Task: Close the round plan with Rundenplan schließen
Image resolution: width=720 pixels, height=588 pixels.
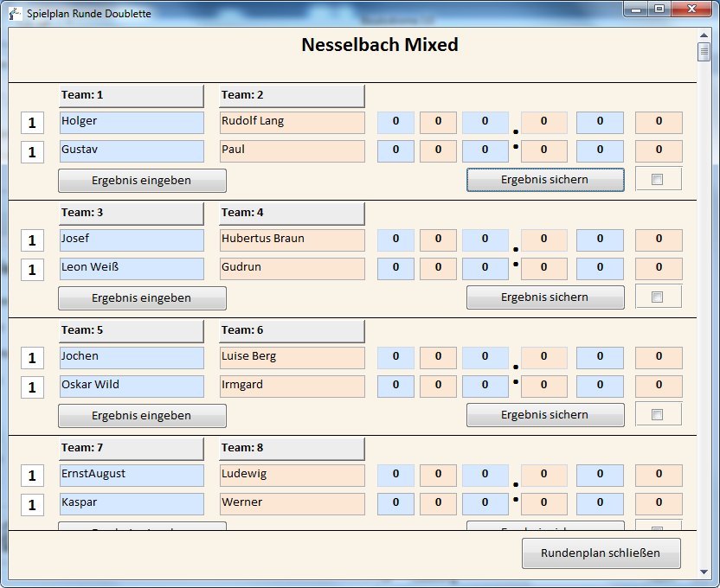Action: (601, 553)
